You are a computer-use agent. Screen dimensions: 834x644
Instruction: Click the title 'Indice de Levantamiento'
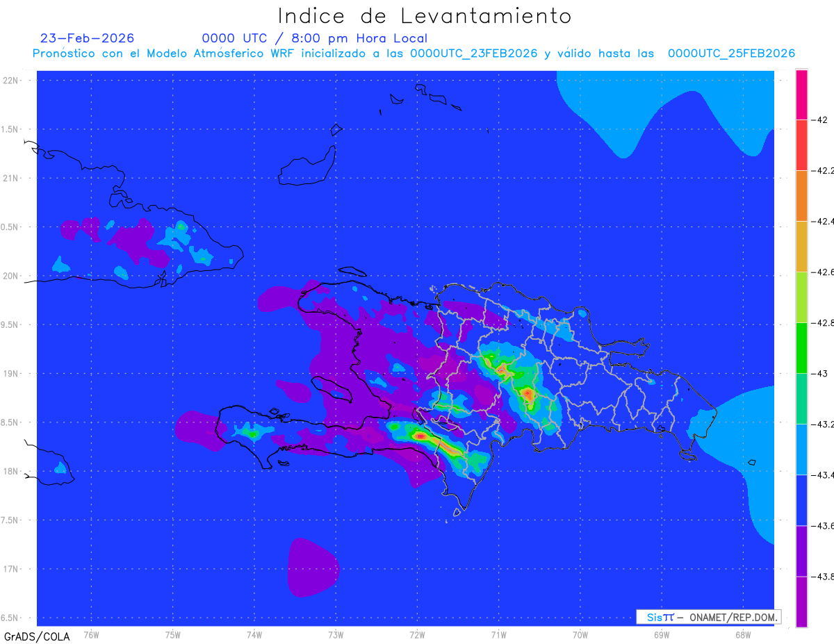[425, 15]
